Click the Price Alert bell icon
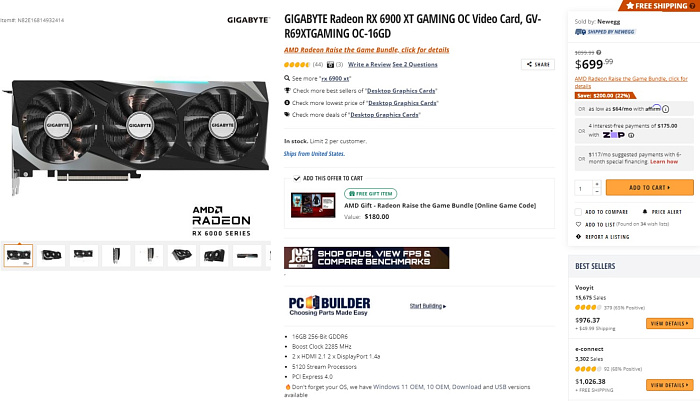Image resolution: width=700 pixels, height=401 pixels. 645,212
